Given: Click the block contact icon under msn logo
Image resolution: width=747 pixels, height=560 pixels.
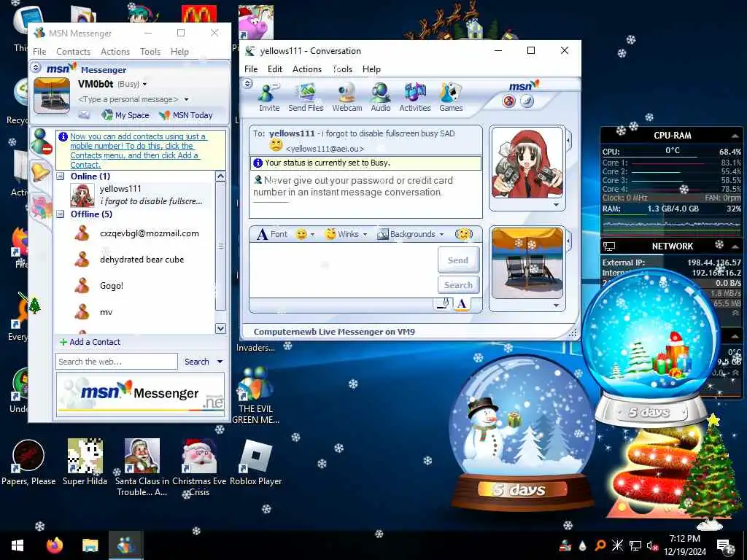Looking at the screenshot, I should pos(508,101).
